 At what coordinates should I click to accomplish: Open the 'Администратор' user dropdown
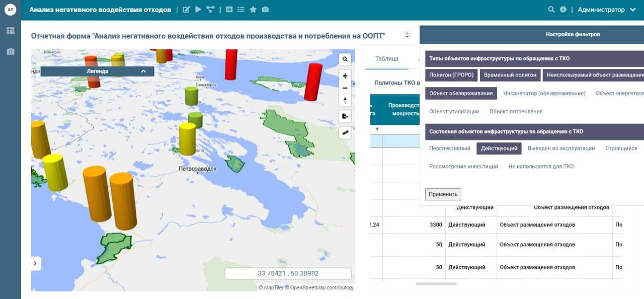point(607,10)
